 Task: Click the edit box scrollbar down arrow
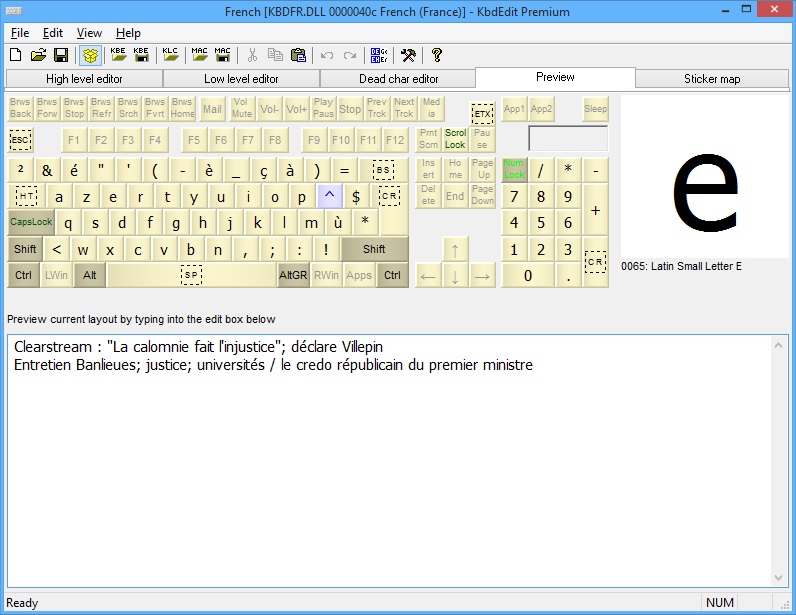point(778,577)
